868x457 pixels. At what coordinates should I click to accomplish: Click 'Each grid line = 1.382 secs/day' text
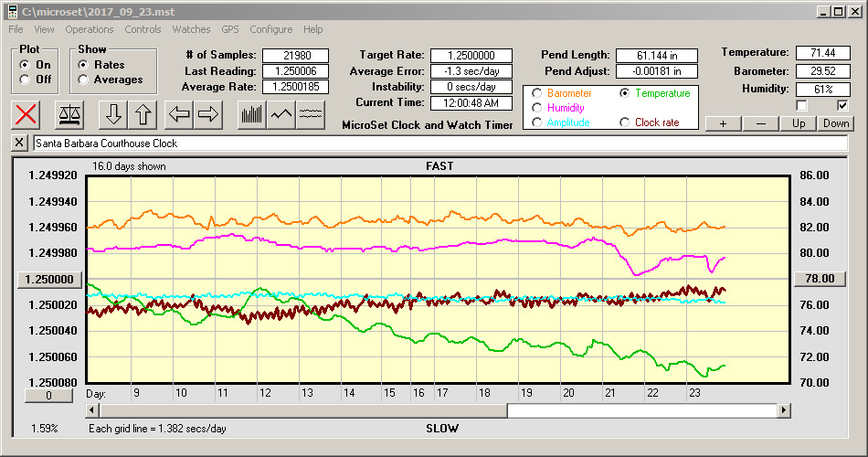[x=157, y=428]
